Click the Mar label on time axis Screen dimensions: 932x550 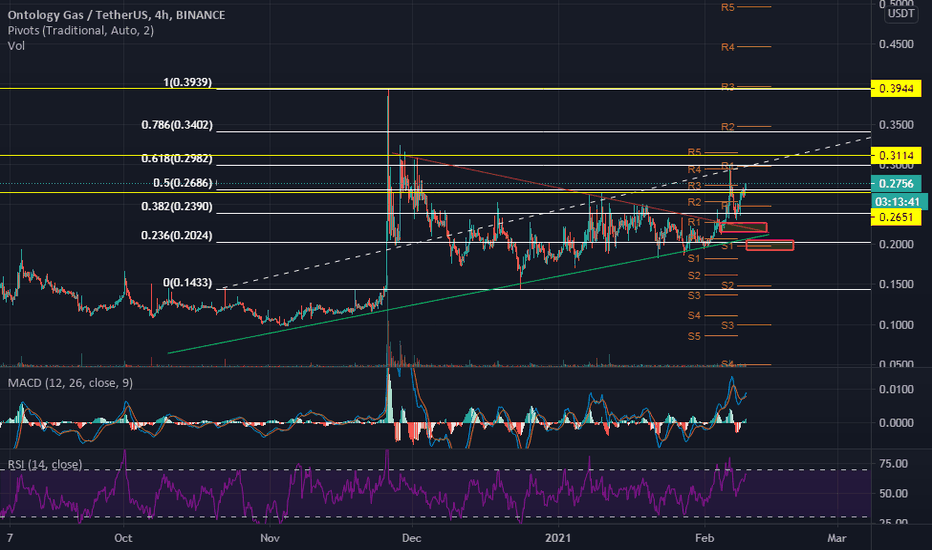pyautogui.click(x=837, y=538)
